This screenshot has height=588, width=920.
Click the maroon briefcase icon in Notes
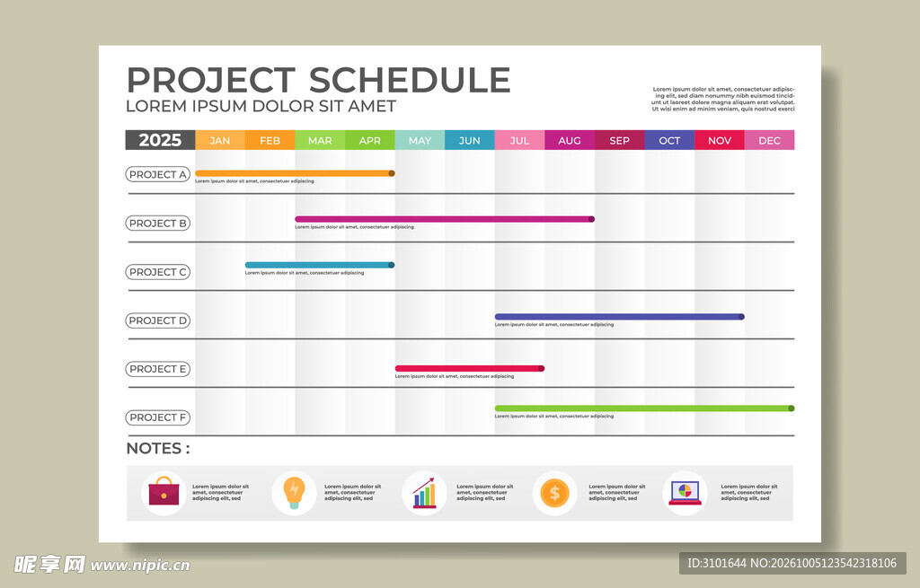point(164,491)
